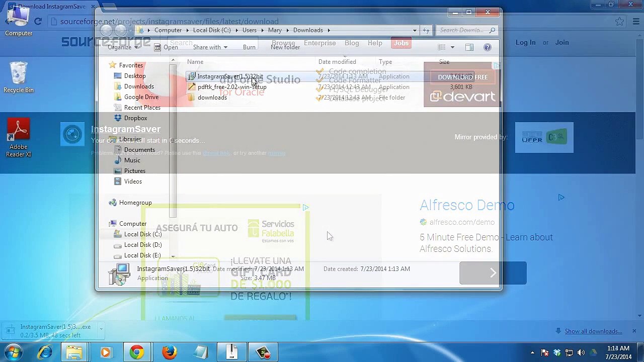Click the ad's next arrow button

point(493,273)
